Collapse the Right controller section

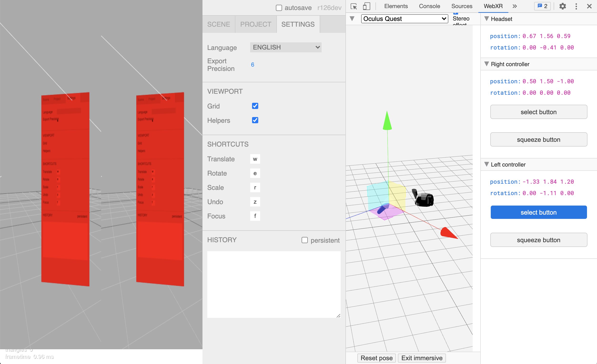click(x=486, y=64)
